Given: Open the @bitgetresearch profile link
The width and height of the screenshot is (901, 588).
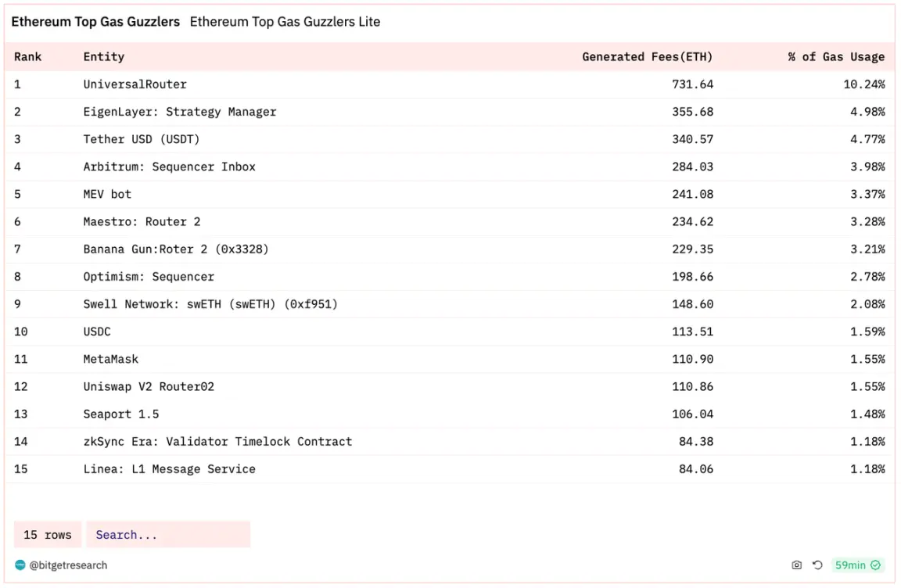Looking at the screenshot, I should pyautogui.click(x=68, y=565).
